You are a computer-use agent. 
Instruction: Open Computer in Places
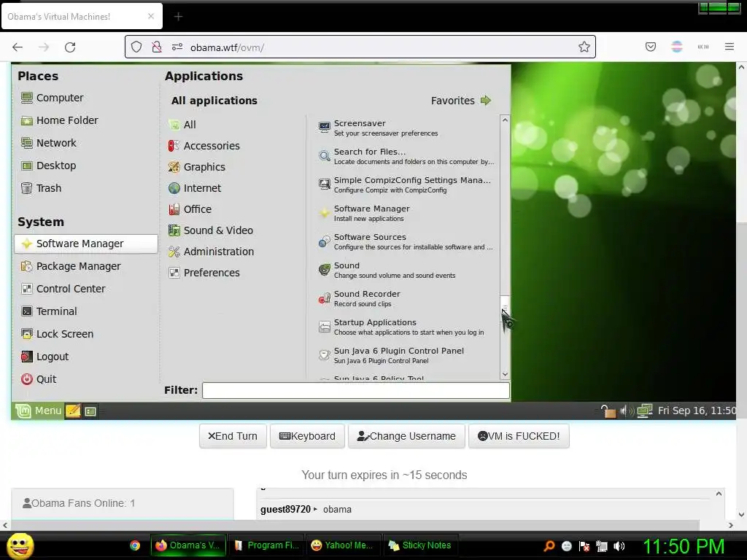53,98
